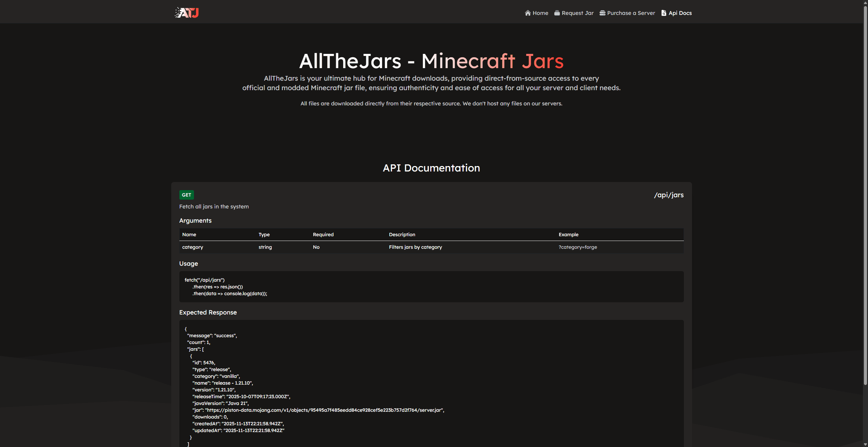Click the Home house icon

click(x=528, y=13)
